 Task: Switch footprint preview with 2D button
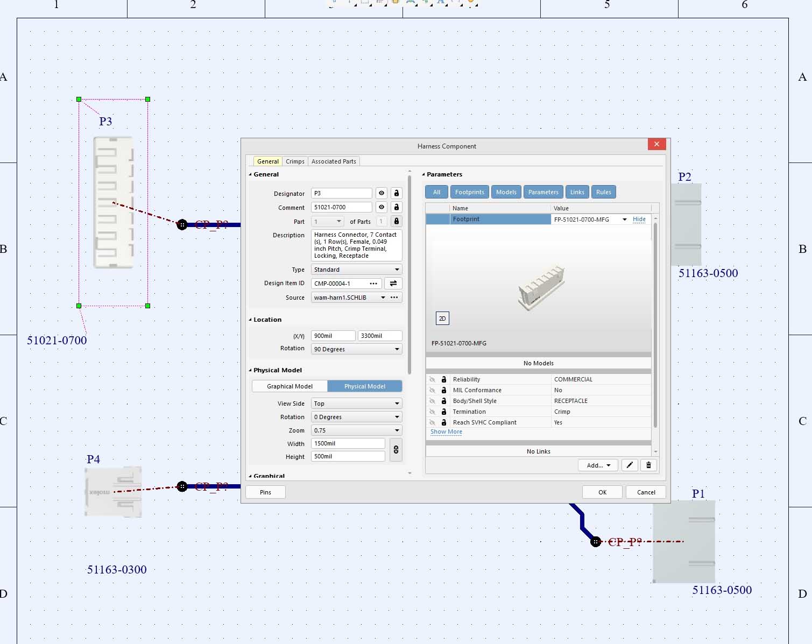click(x=442, y=319)
